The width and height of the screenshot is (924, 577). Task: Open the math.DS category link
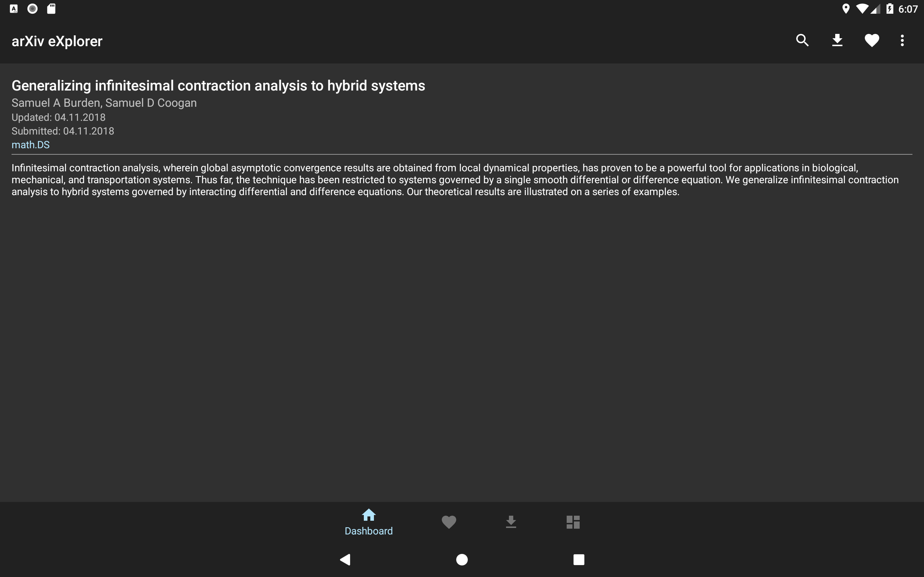[31, 145]
